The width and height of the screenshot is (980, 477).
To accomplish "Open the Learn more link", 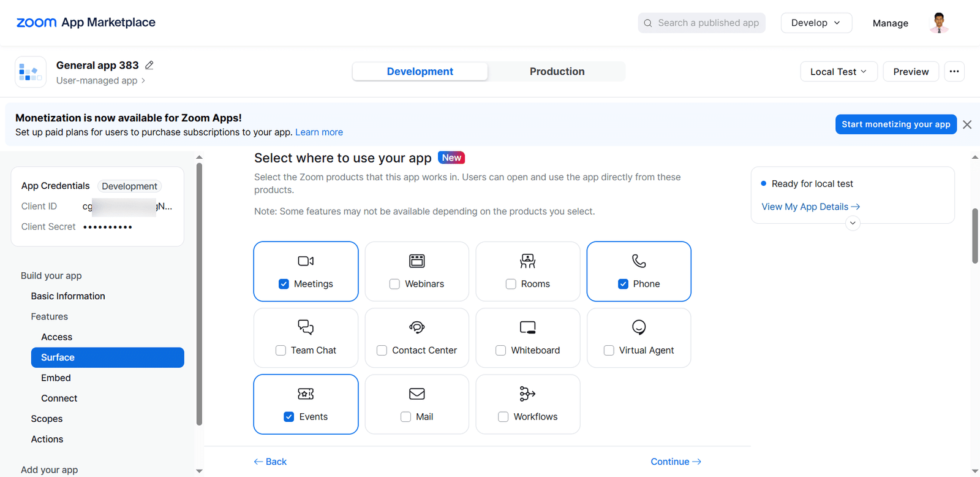I will point(319,132).
